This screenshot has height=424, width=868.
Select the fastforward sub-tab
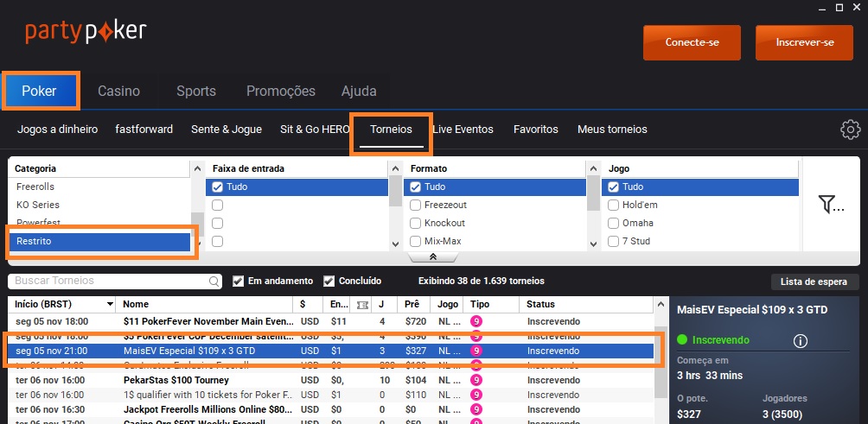point(144,130)
